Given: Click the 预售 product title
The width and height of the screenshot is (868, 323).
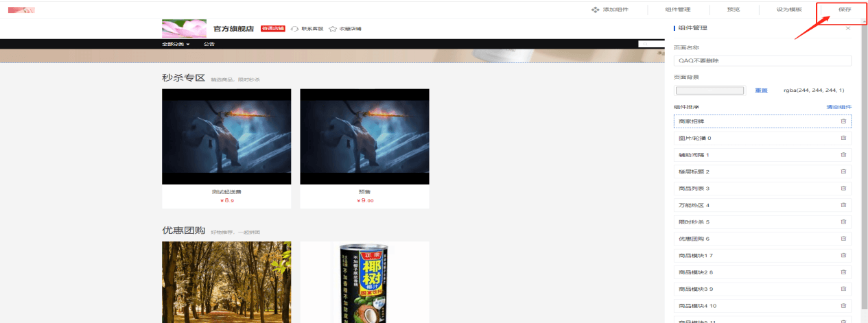Looking at the screenshot, I should [364, 191].
